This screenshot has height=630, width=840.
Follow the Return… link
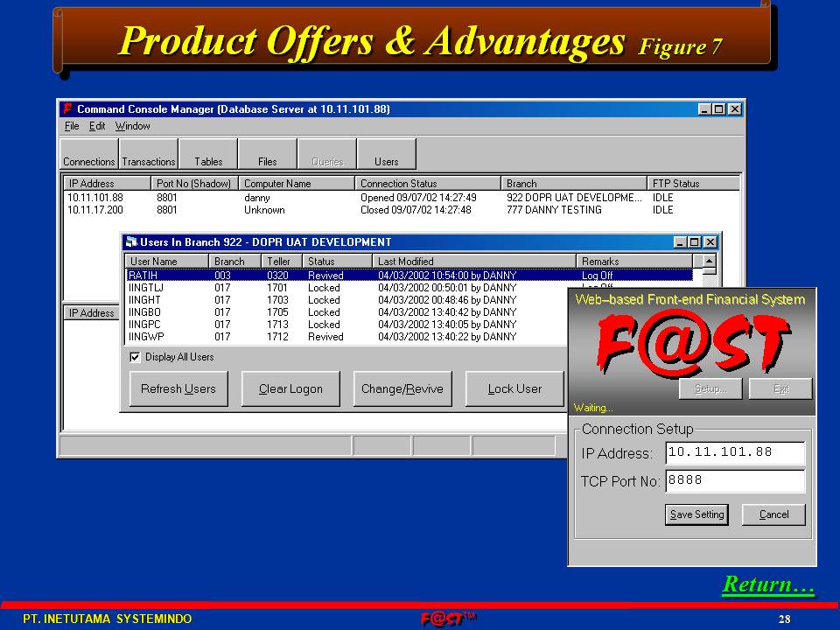click(768, 584)
